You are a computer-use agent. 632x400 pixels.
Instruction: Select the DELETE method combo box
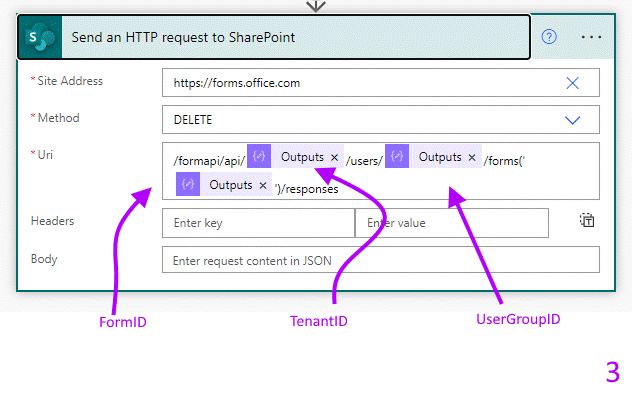[x=380, y=120]
